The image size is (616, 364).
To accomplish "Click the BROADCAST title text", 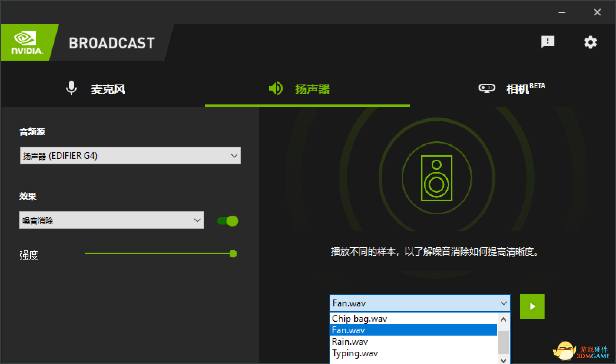I will coord(112,43).
